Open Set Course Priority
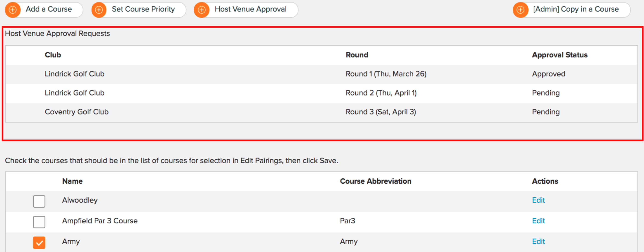The image size is (644, 252). tap(139, 10)
